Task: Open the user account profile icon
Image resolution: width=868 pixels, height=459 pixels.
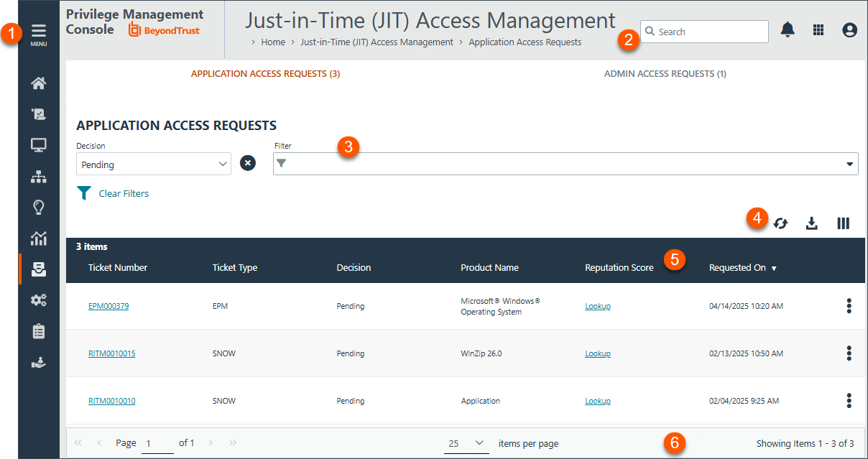Action: pos(850,30)
